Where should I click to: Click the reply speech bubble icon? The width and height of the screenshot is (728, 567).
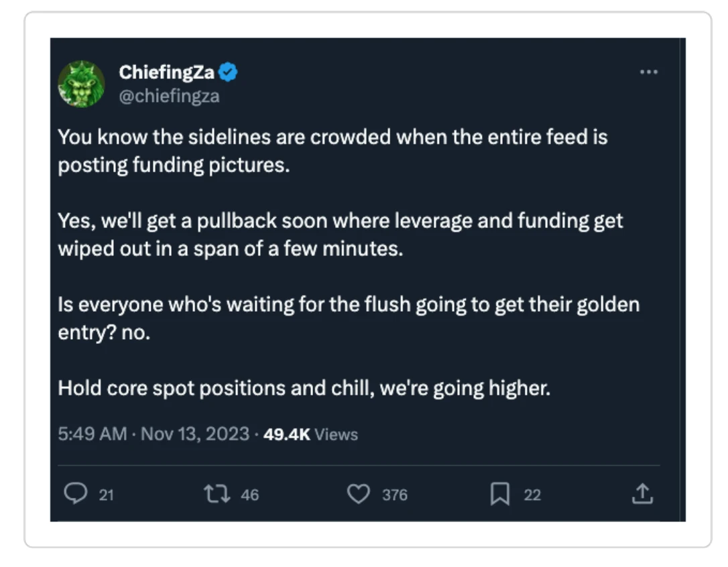pos(73,495)
